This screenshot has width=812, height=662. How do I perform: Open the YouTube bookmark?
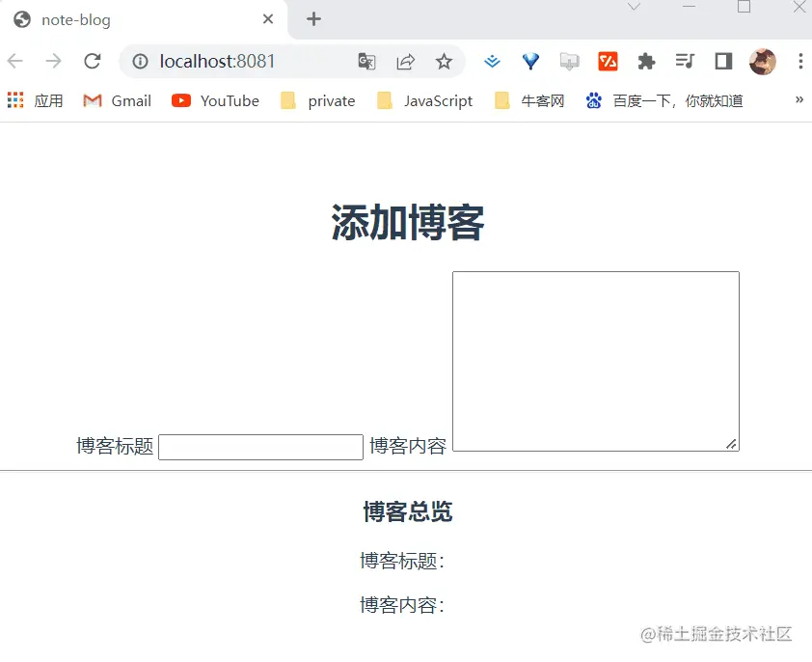[x=215, y=99]
